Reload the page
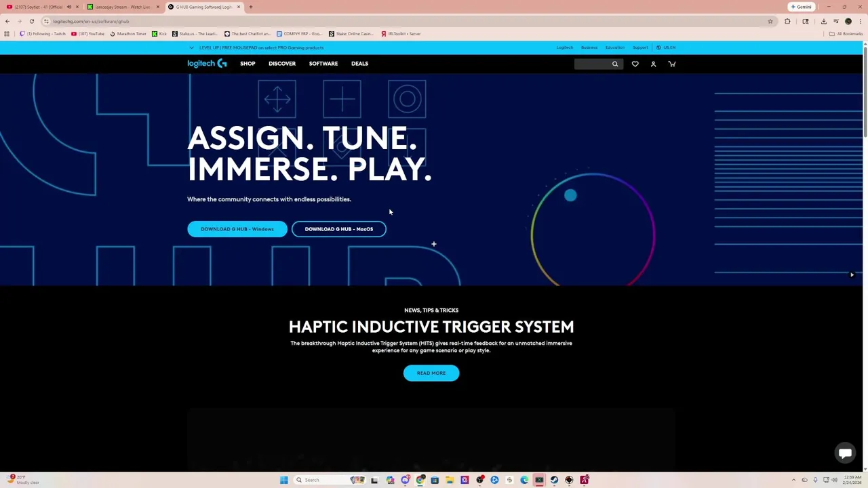The height and width of the screenshot is (488, 868). point(31,21)
